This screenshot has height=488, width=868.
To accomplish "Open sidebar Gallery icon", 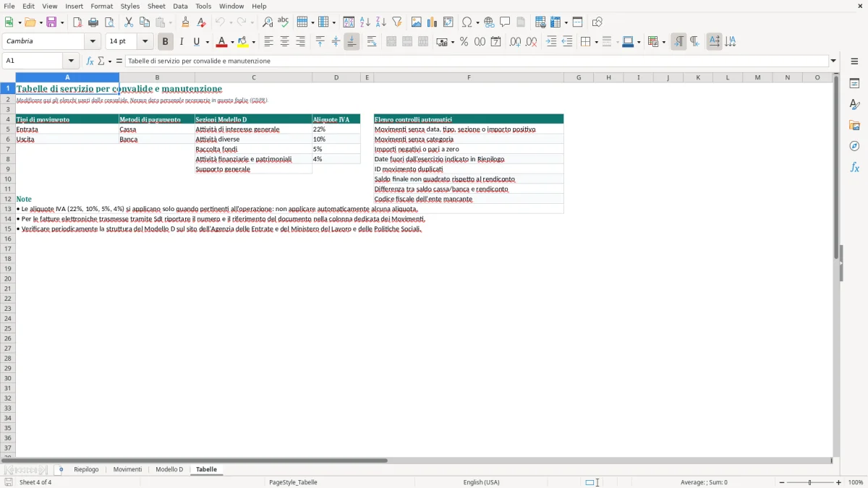I will (854, 125).
